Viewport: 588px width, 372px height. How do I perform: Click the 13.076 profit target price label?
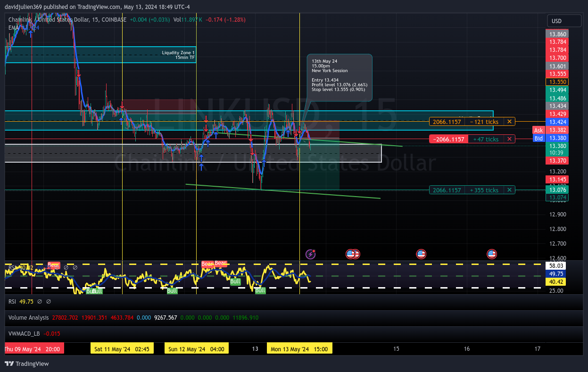(x=557, y=190)
